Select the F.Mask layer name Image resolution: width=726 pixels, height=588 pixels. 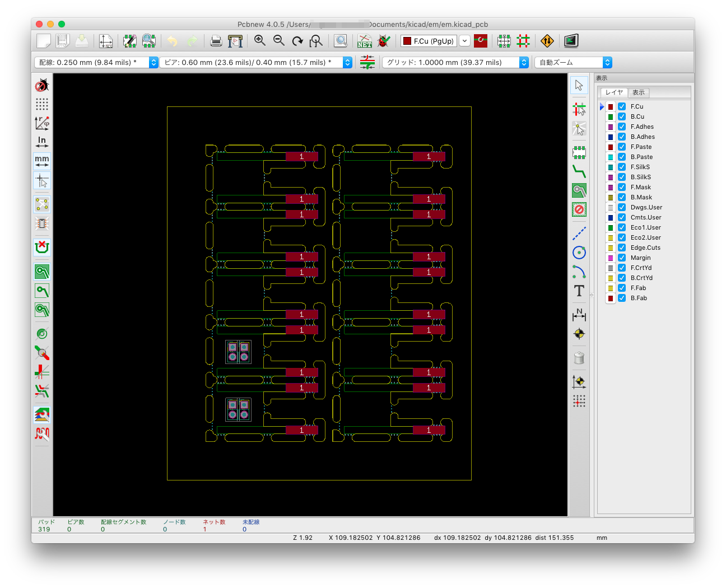[x=641, y=187]
